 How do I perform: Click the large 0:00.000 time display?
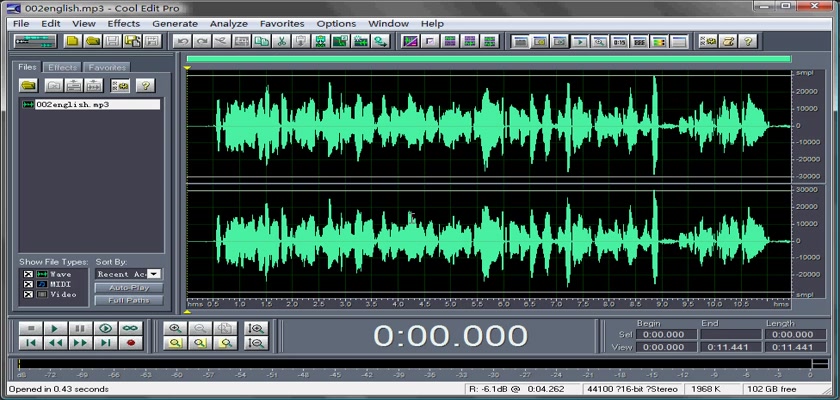click(451, 336)
